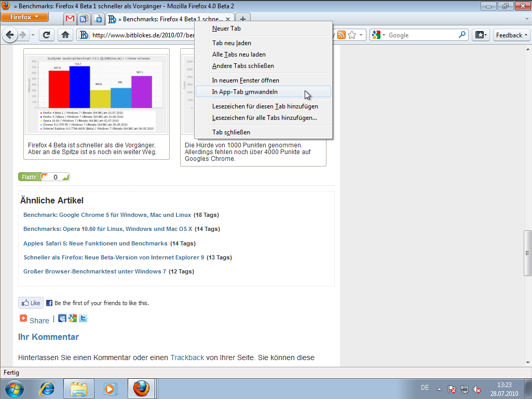Open 'Apples Safari 5' article link

96,244
